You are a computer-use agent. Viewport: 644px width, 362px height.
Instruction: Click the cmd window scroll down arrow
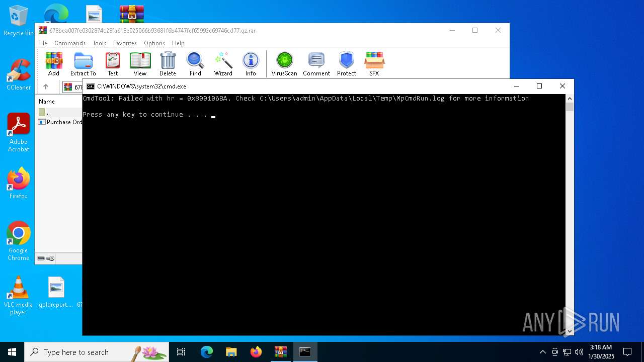(x=570, y=331)
